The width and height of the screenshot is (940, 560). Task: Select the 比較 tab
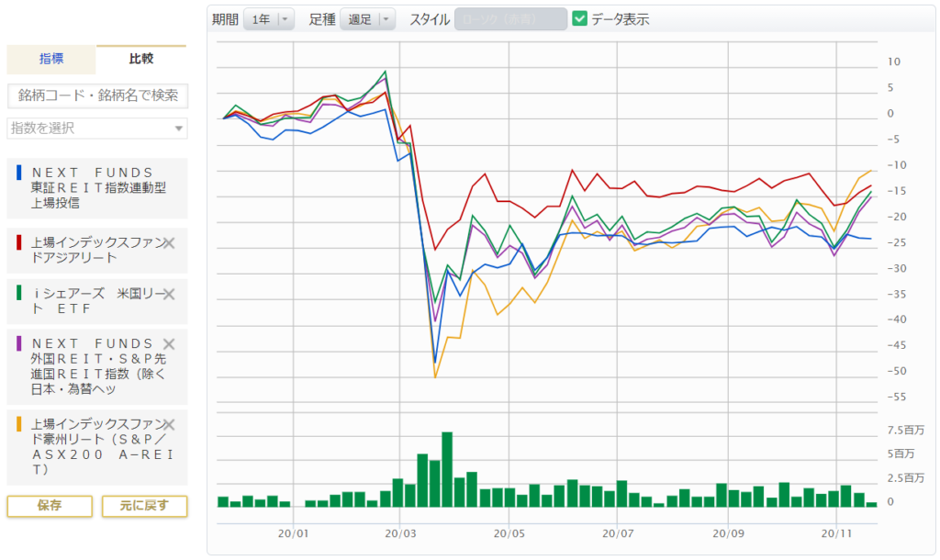pos(141,59)
